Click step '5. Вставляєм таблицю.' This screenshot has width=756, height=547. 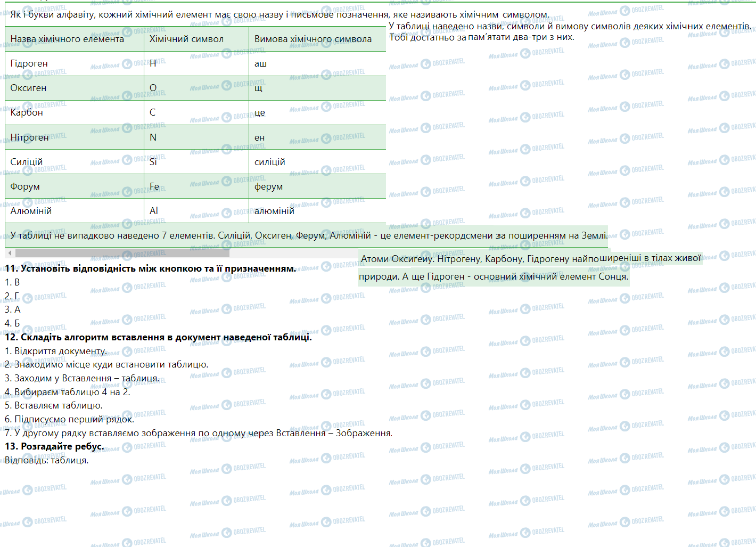pos(54,405)
